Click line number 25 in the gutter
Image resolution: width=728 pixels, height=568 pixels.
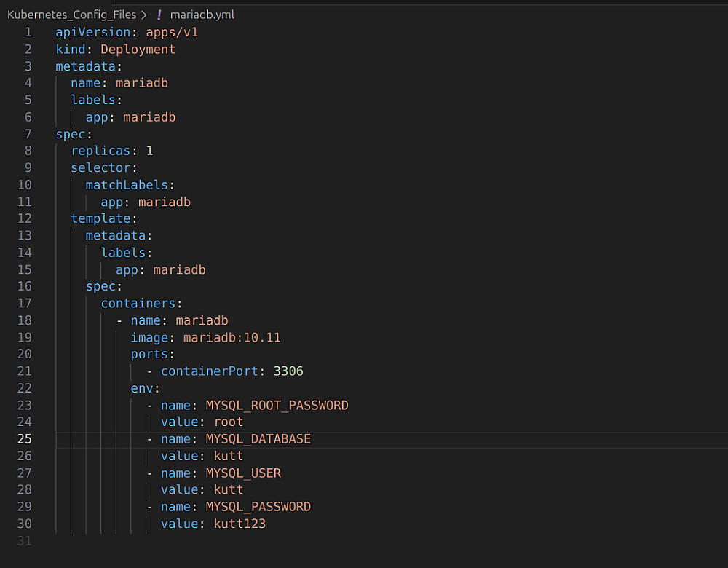click(x=25, y=439)
